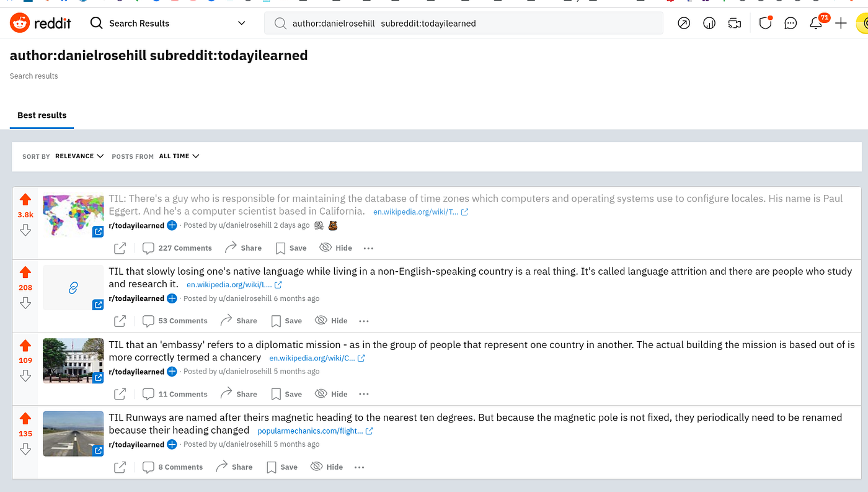Expand the Search Results navigation dropdown
This screenshot has height=492, width=868.
tap(167, 24)
